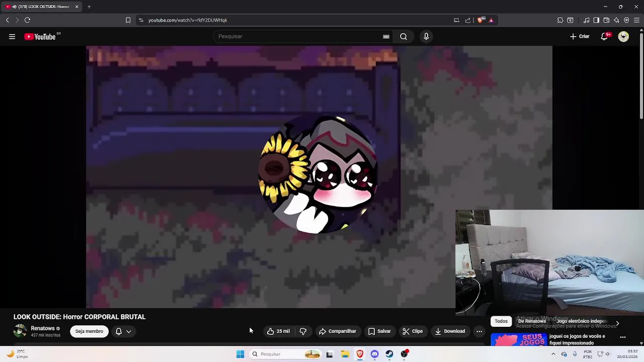Screen dimensions: 644x362
Task: Open the on-screen keyboard in search box
Action: (x=386, y=37)
